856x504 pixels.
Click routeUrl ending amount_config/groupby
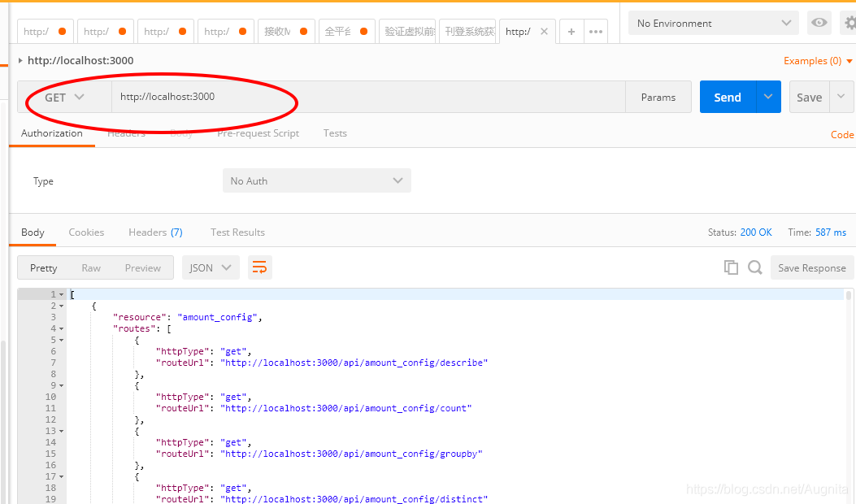(351, 454)
